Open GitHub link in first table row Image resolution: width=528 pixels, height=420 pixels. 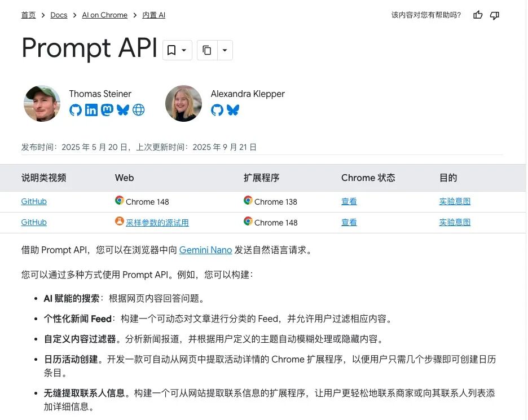click(34, 202)
